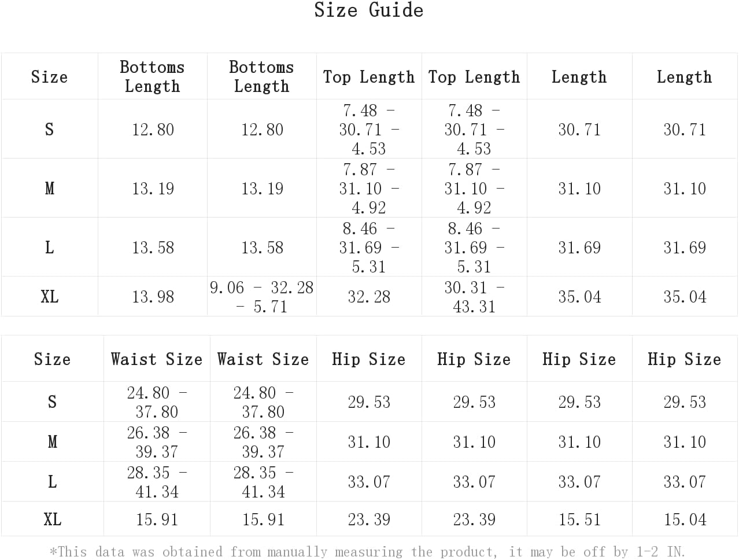Click the first Waist Size column header

pyautogui.click(x=157, y=359)
